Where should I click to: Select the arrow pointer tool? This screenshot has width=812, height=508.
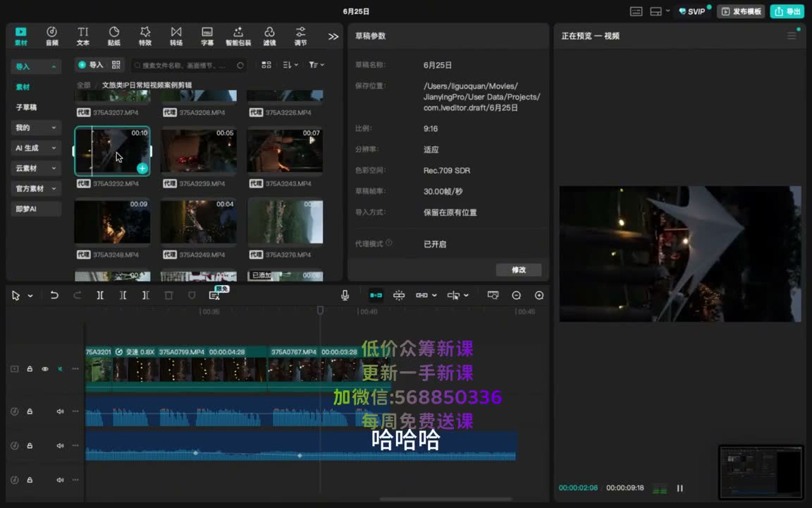[x=16, y=296]
